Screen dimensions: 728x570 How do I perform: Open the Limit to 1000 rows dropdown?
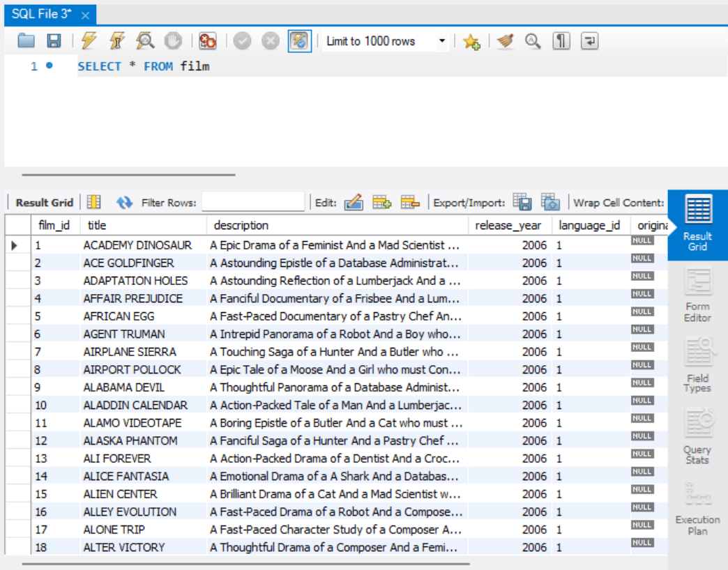386,41
